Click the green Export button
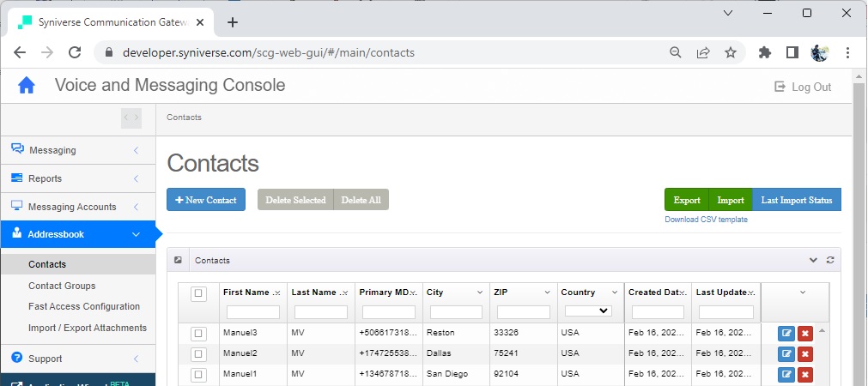The image size is (868, 386). point(687,200)
